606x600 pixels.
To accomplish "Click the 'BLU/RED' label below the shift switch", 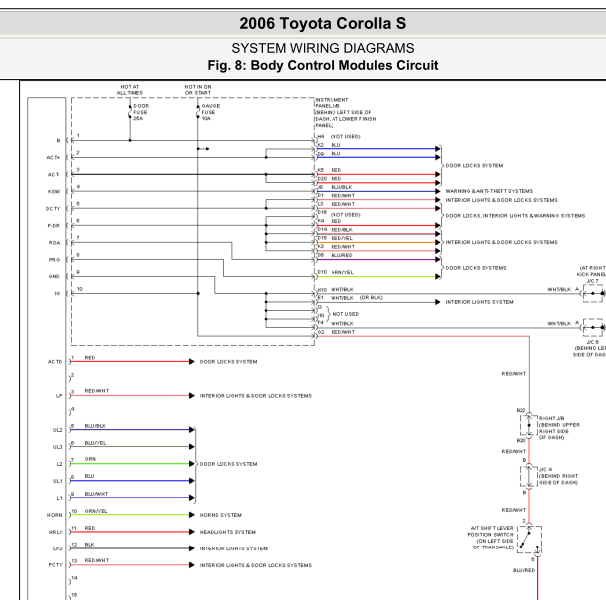I will tap(524, 570).
